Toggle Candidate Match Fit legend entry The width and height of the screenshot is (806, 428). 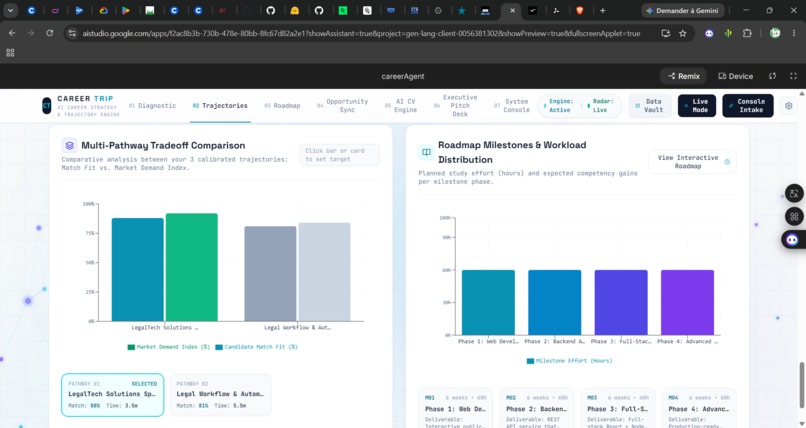click(x=256, y=347)
